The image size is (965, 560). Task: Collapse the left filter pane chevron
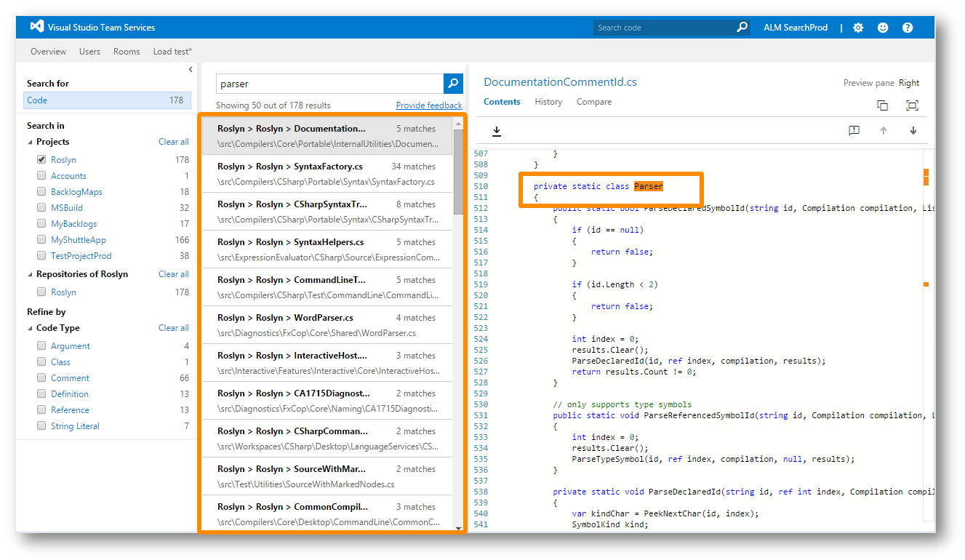[191, 70]
